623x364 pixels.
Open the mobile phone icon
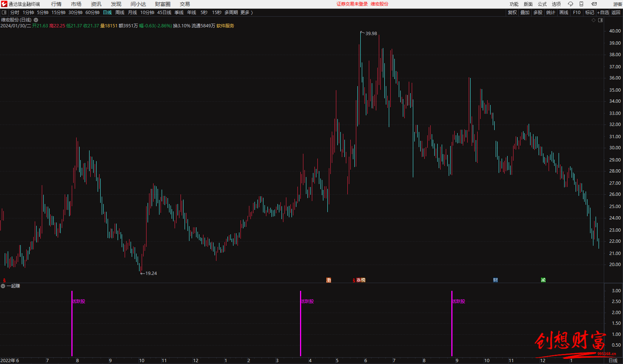pyautogui.click(x=581, y=4)
